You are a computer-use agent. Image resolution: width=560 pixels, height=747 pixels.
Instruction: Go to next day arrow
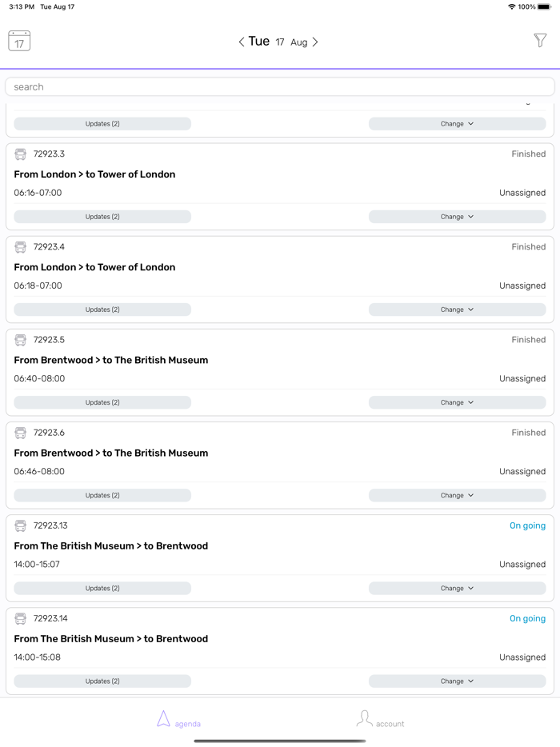(x=315, y=42)
